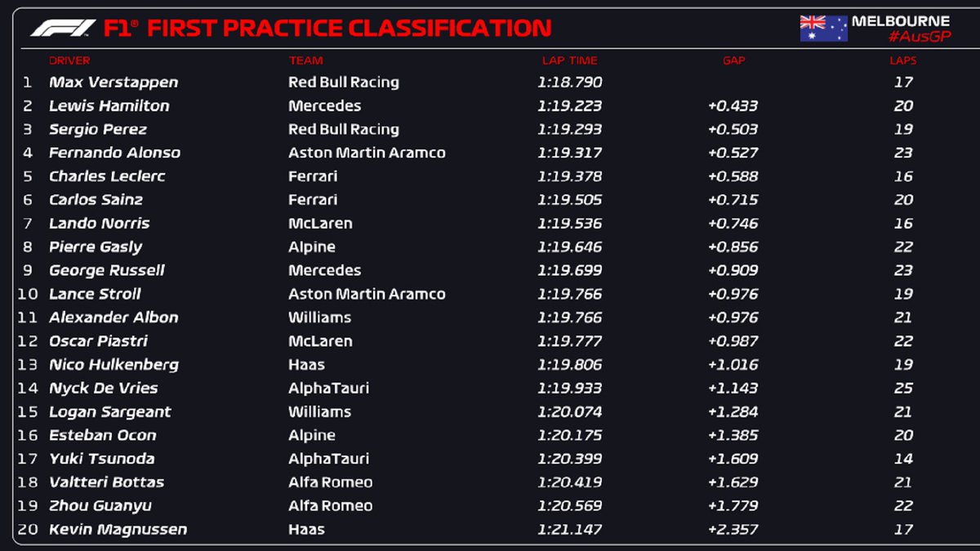Viewport: 980px width, 551px height.
Task: Select Max Verstappen's driver name
Action: [114, 82]
